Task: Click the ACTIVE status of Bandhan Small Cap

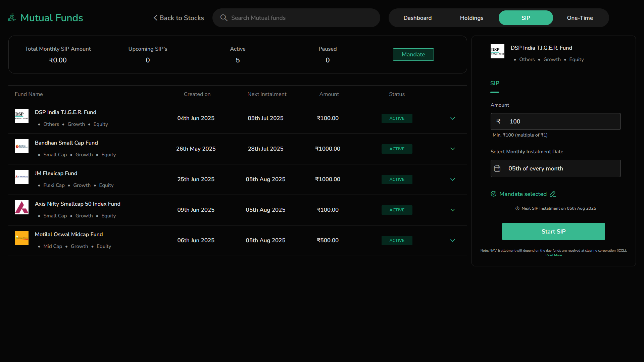Action: (397, 149)
